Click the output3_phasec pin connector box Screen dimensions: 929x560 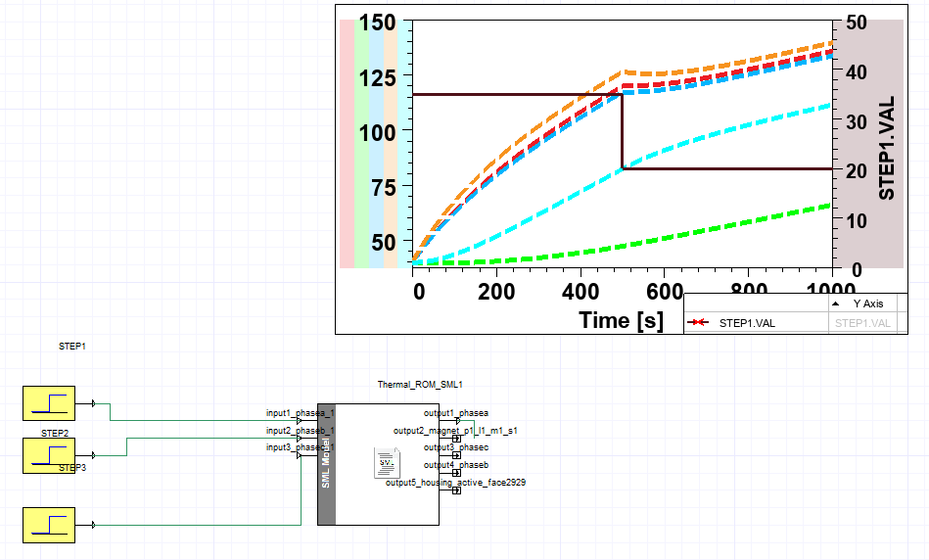point(456,455)
